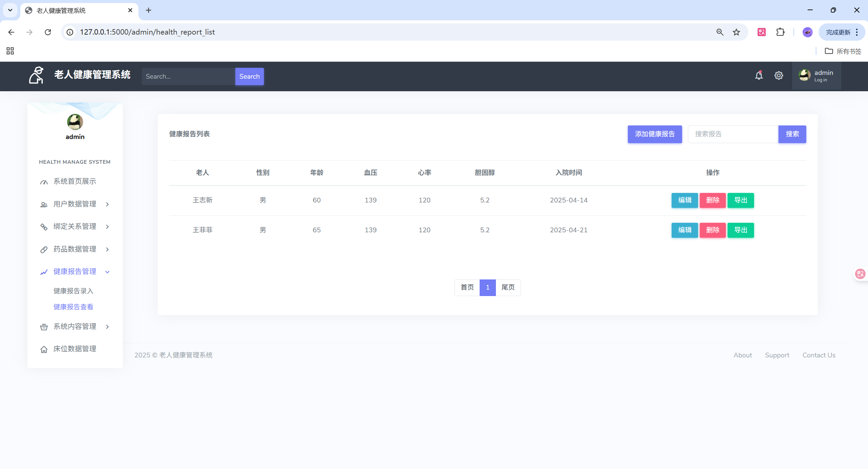Click the 搜索报告 input field

click(x=733, y=134)
